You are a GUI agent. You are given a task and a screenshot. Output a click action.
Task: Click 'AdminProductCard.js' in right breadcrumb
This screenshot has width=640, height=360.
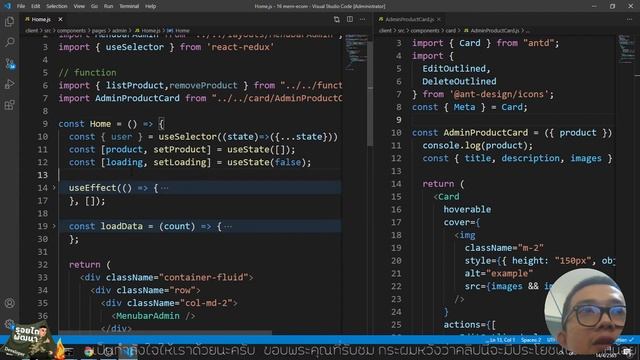pos(494,31)
